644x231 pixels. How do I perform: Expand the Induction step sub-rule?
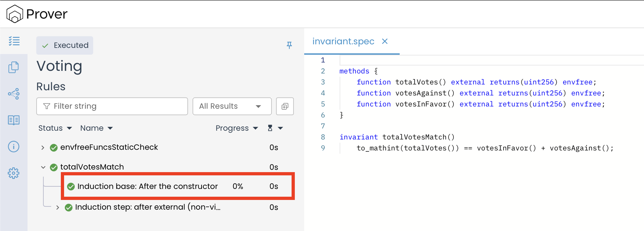point(58,207)
